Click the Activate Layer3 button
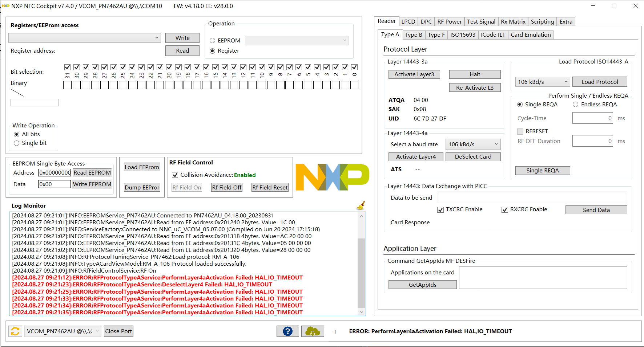The height and width of the screenshot is (347, 644). click(x=414, y=74)
